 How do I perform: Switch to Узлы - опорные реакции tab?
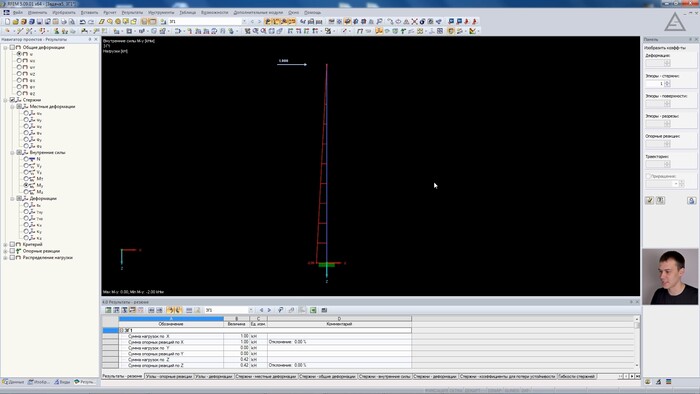[x=169, y=377]
